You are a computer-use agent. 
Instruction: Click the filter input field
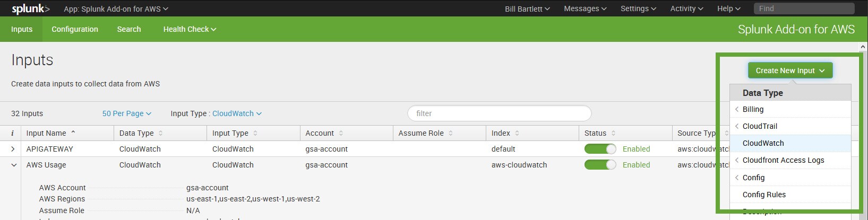click(x=499, y=113)
